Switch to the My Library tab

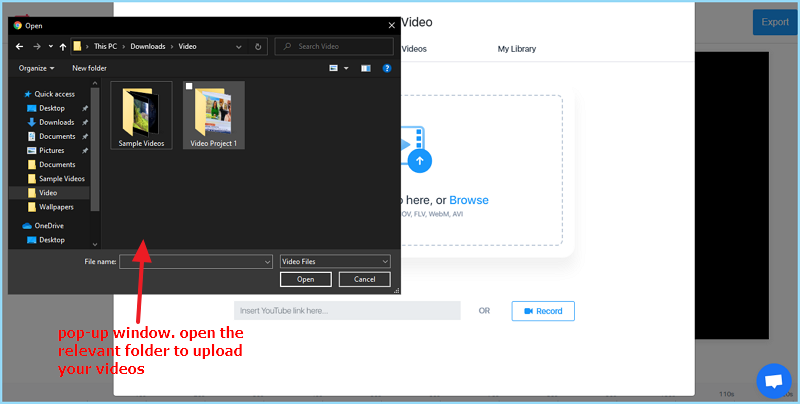coord(517,49)
